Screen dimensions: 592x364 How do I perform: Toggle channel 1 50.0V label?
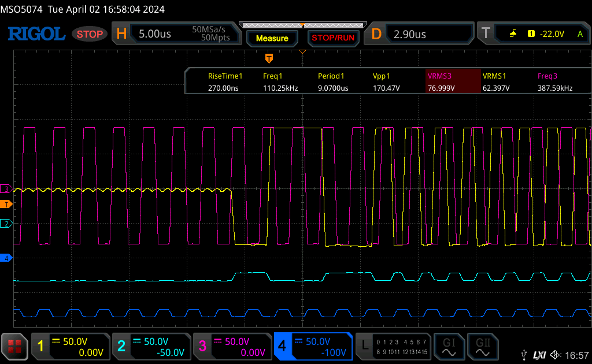pos(75,341)
